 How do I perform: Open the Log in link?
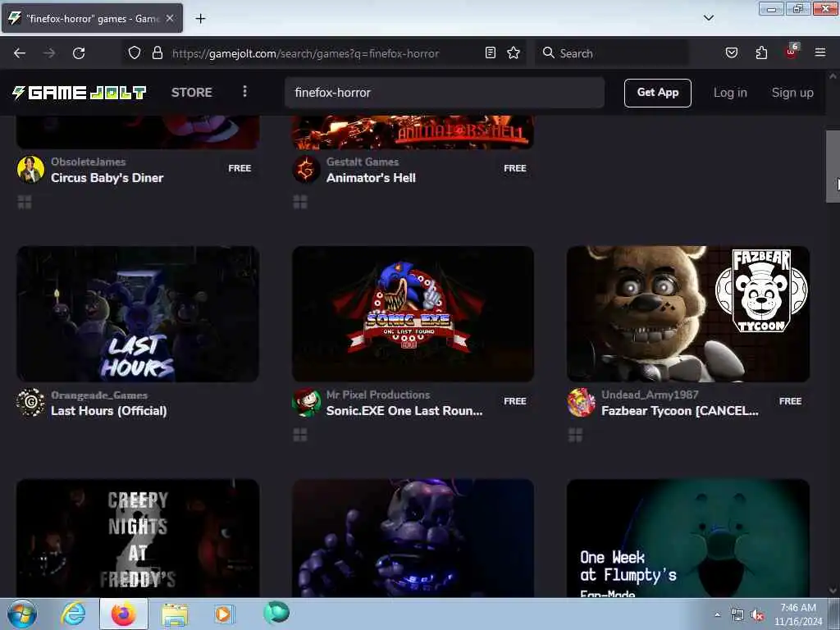pos(729,93)
